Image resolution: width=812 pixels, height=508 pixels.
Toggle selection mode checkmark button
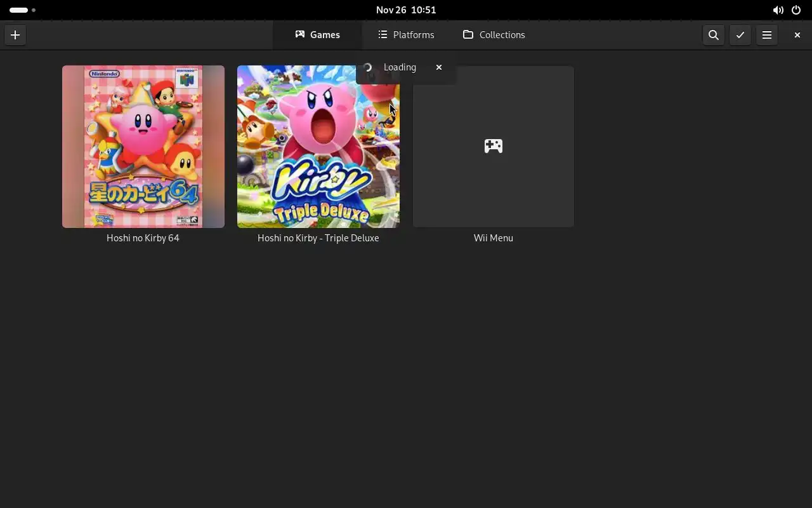click(740, 35)
